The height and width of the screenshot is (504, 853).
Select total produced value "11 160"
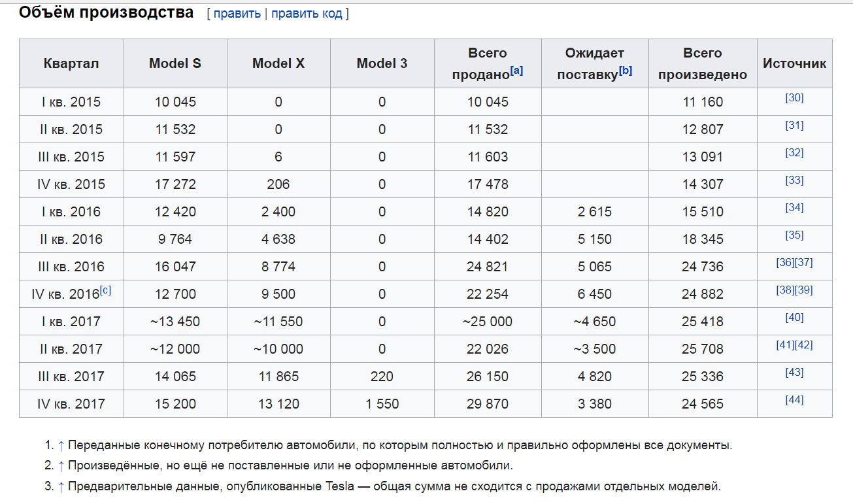point(703,102)
